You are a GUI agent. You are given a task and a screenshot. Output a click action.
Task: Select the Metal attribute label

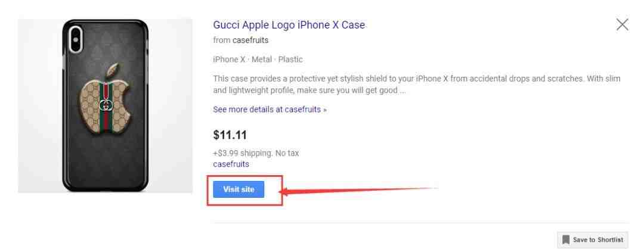(262, 60)
